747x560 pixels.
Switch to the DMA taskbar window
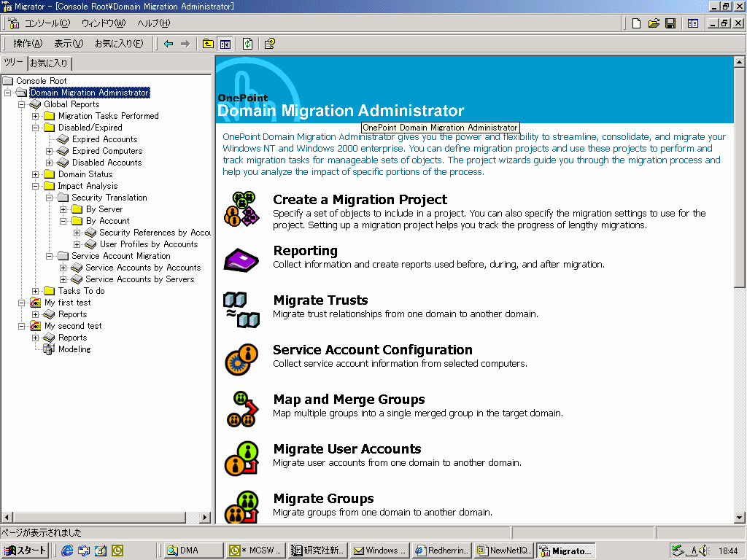(194, 551)
